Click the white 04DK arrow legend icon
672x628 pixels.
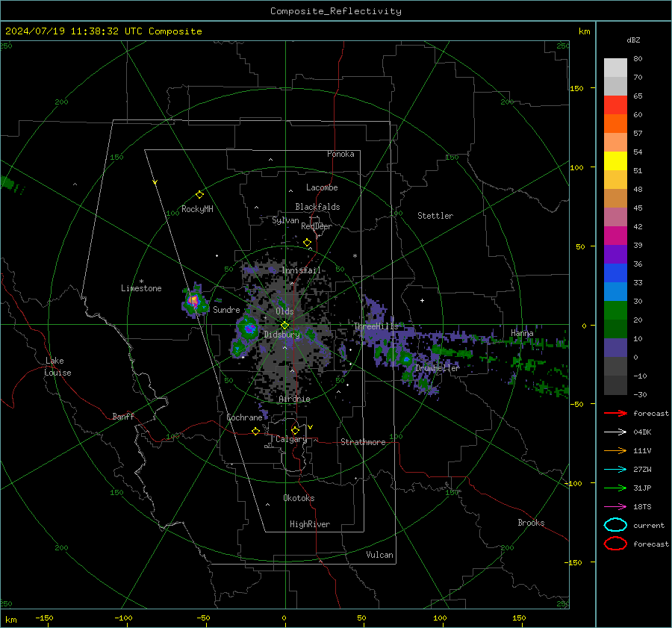(x=615, y=432)
